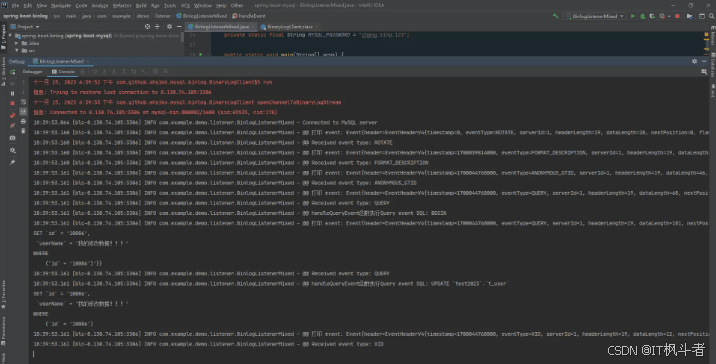Open the Refactor menu

pyautogui.click(x=122, y=5)
